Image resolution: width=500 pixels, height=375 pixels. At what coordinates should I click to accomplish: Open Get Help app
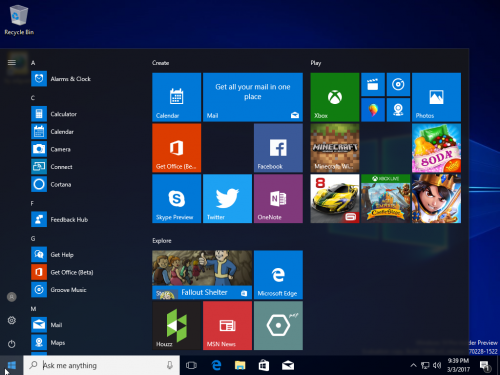[x=80, y=255]
